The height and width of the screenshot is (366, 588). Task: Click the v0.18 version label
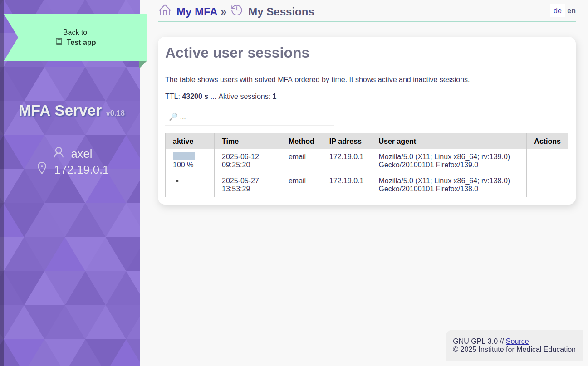115,113
